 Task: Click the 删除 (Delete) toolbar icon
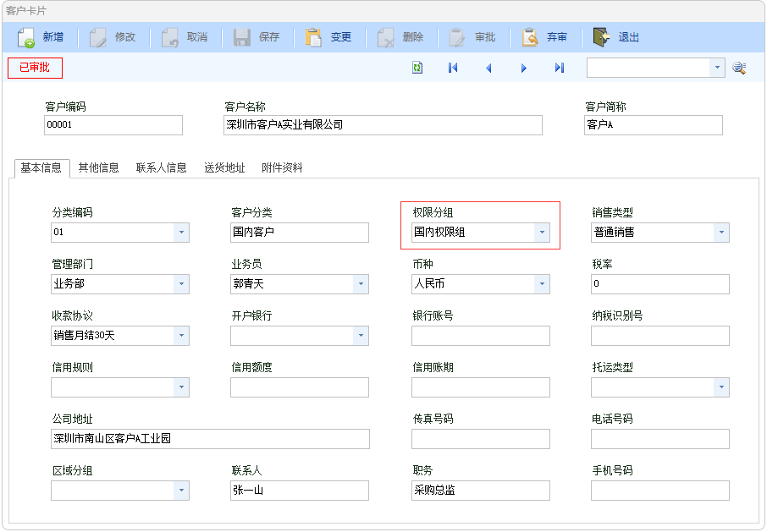(x=386, y=37)
